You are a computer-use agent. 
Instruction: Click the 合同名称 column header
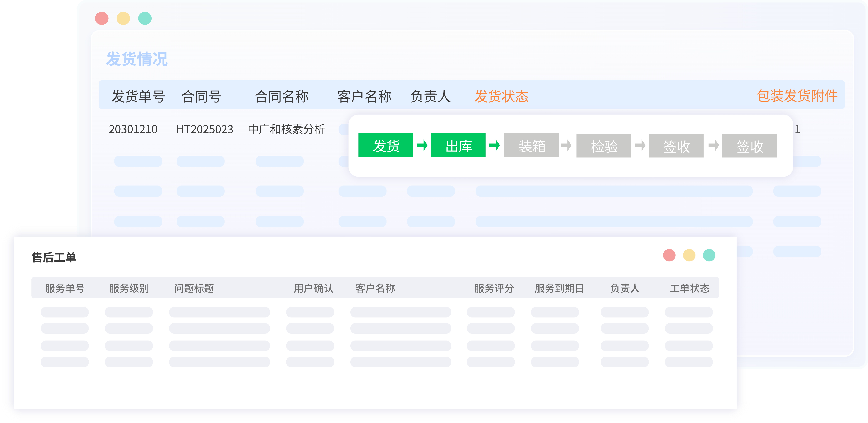(282, 96)
